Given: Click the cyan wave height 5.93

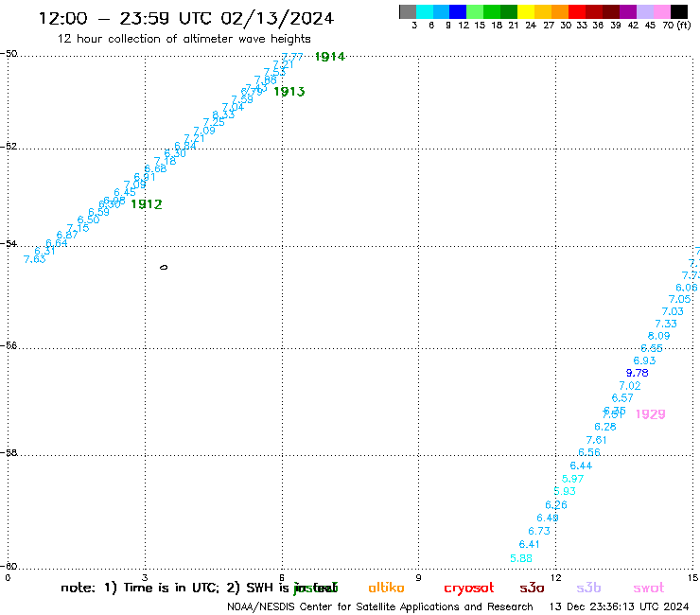Looking at the screenshot, I should 565,491.
